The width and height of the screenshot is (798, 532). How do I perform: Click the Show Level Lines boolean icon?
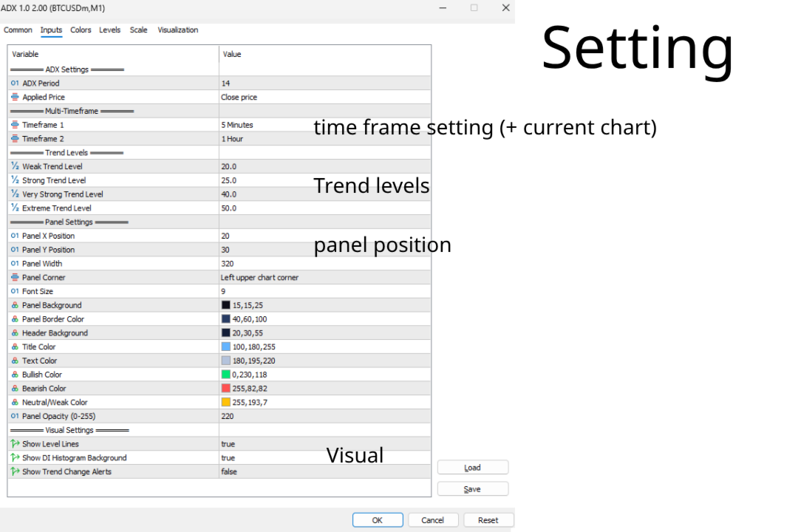tap(15, 444)
